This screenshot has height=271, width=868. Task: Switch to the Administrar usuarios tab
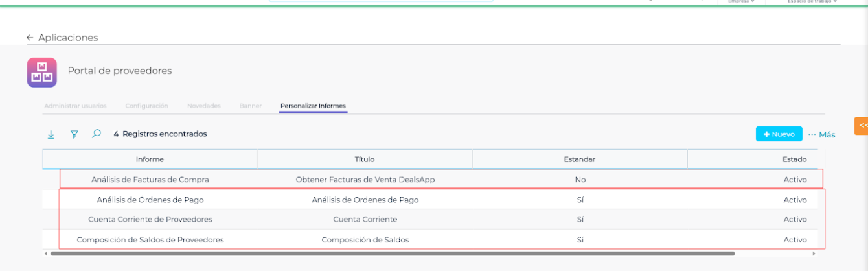coord(75,106)
